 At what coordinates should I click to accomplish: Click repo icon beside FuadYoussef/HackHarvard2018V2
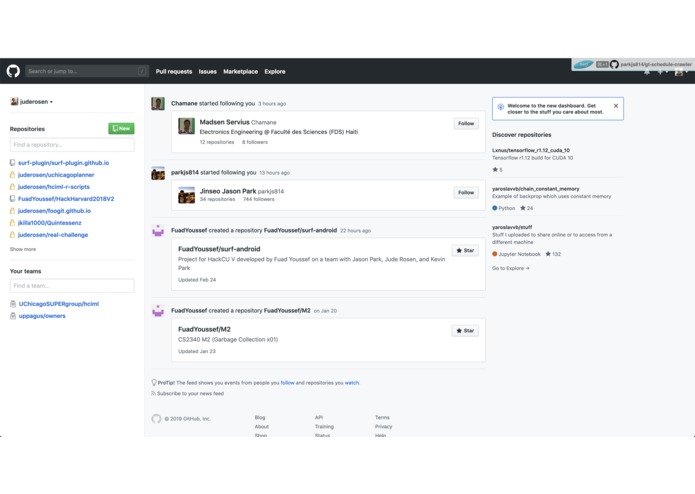click(12, 198)
